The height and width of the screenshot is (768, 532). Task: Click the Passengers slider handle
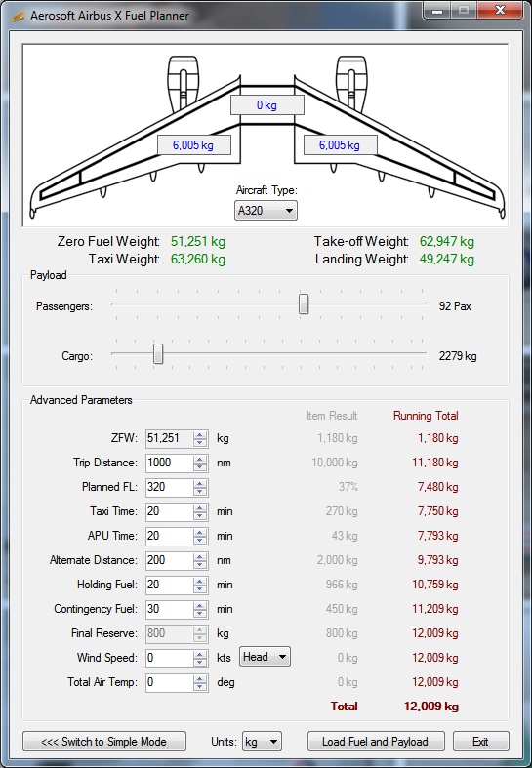tap(304, 304)
